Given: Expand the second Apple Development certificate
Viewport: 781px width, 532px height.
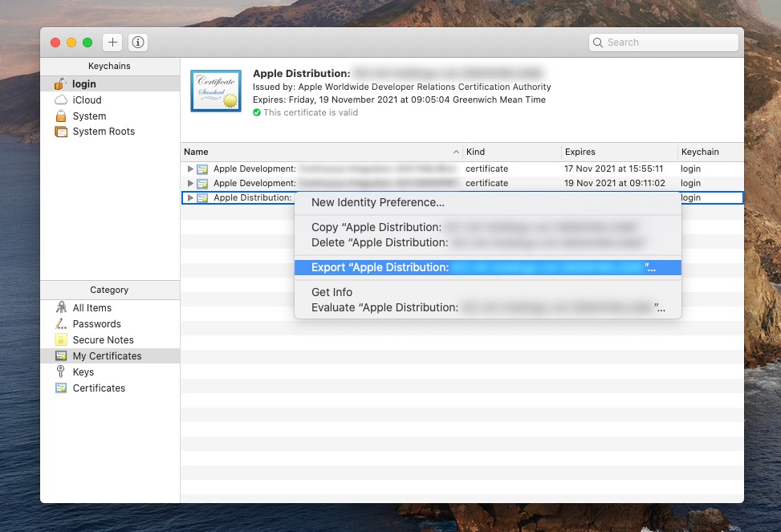Looking at the screenshot, I should (x=189, y=183).
